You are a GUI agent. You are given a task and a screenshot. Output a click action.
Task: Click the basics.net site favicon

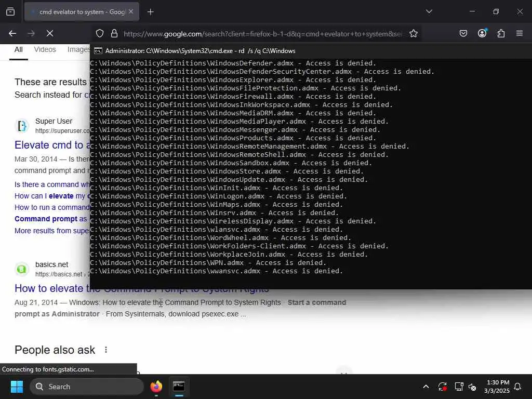[x=22, y=269]
